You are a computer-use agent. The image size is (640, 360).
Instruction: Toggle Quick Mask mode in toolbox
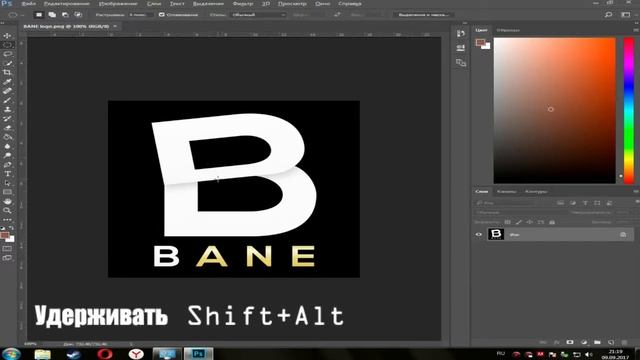click(7, 249)
